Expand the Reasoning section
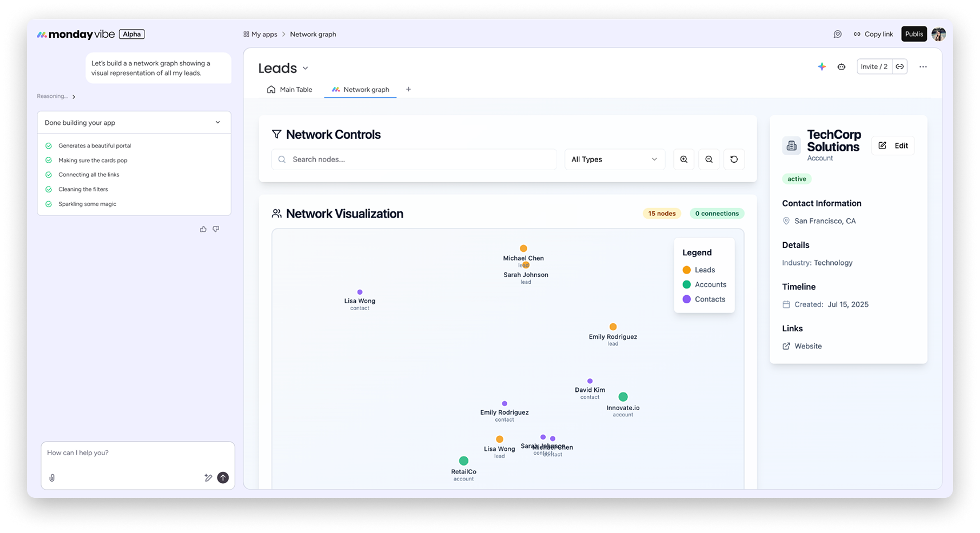The height and width of the screenshot is (533, 980). 56,96
